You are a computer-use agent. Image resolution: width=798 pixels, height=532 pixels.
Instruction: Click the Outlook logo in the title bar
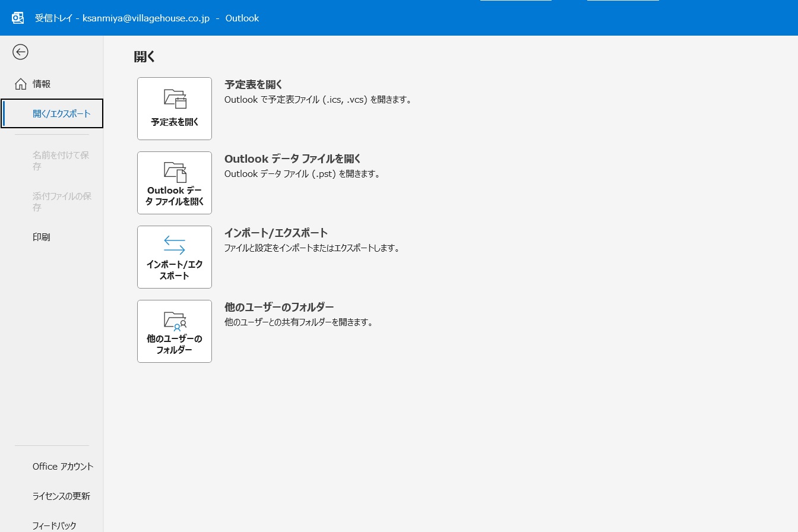[18, 18]
